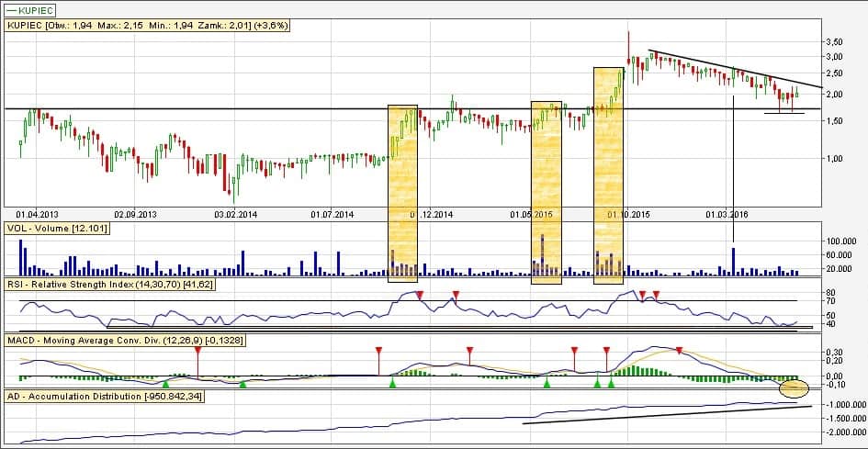Click the VOL - Volume panel label
This screenshot has height=449, width=868.
[57, 227]
